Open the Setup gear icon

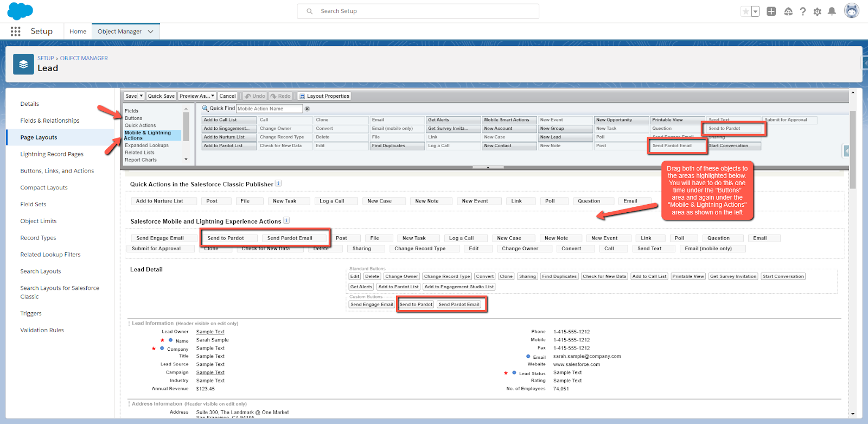pyautogui.click(x=817, y=11)
